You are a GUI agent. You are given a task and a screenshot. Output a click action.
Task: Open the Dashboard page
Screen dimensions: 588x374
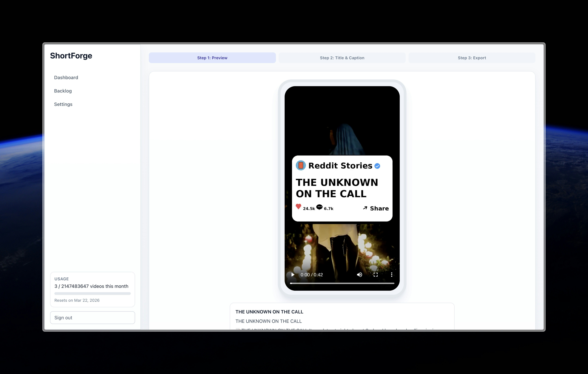coord(66,77)
